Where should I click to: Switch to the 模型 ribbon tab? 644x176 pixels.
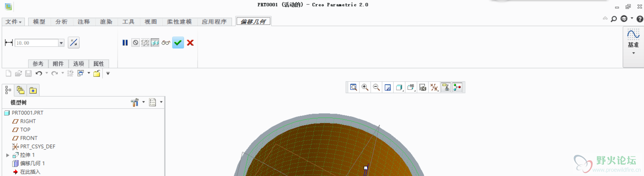pyautogui.click(x=39, y=22)
